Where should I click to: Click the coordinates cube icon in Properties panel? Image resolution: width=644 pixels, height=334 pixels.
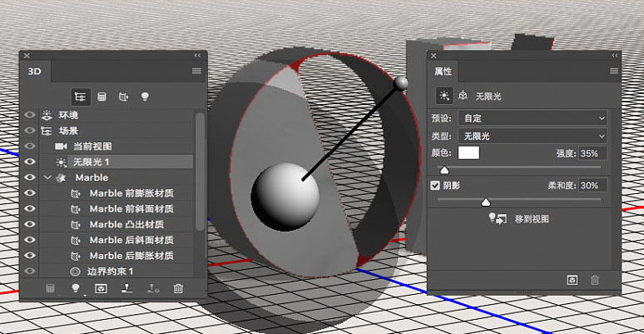point(463,96)
